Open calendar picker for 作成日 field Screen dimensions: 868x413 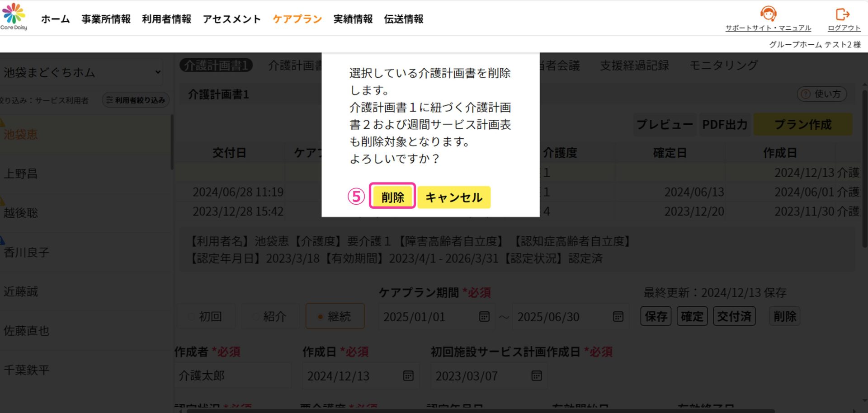point(408,375)
